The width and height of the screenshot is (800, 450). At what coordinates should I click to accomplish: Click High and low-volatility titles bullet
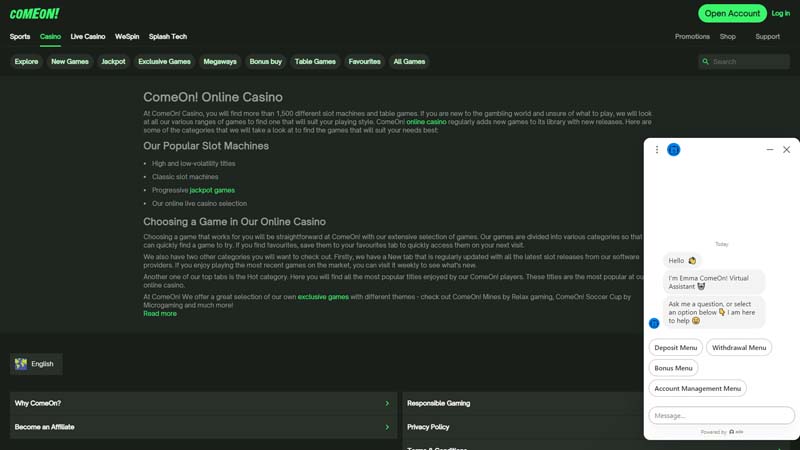point(193,164)
